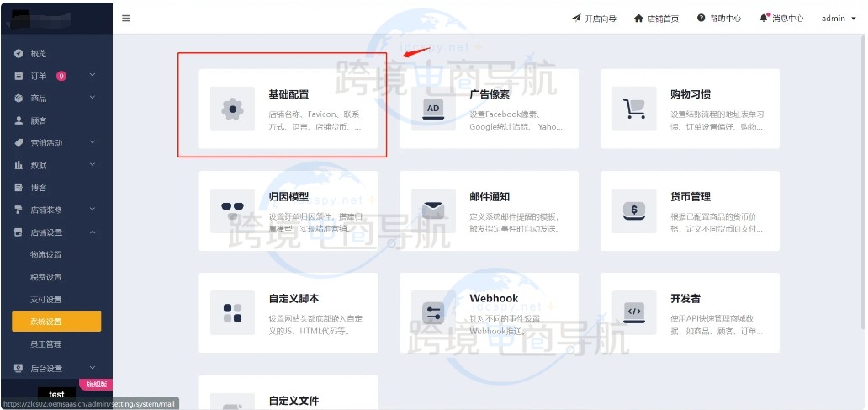
Task: Open the 店铺首页 link
Action: 663,19
